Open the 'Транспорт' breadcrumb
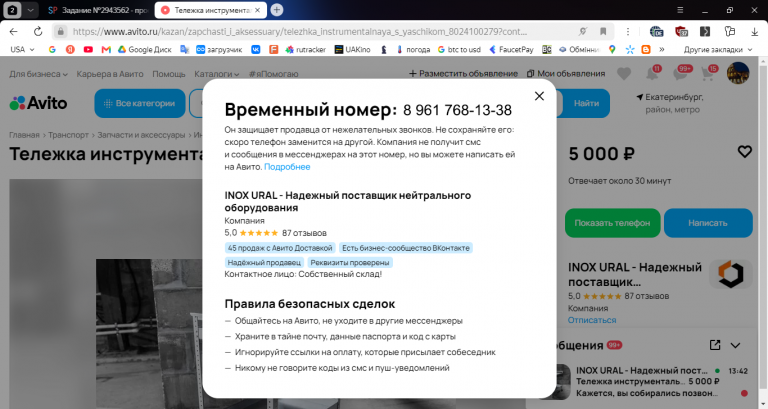 (68, 135)
